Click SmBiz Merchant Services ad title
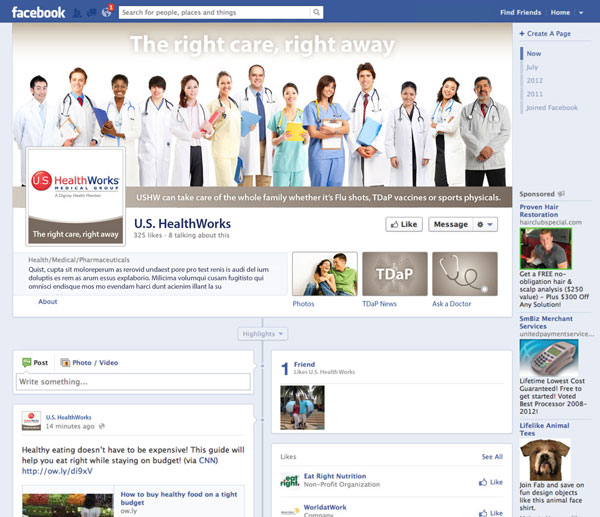600x517 pixels. click(x=546, y=322)
